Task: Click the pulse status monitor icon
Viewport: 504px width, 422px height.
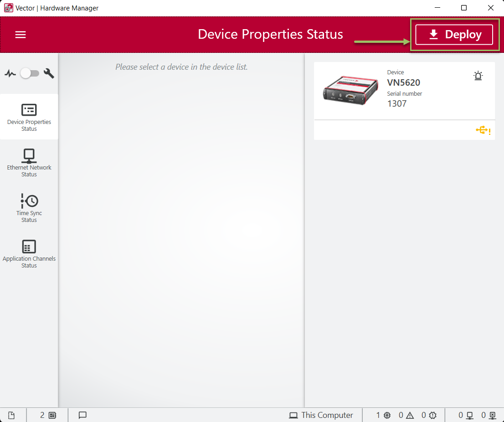Action: point(10,73)
